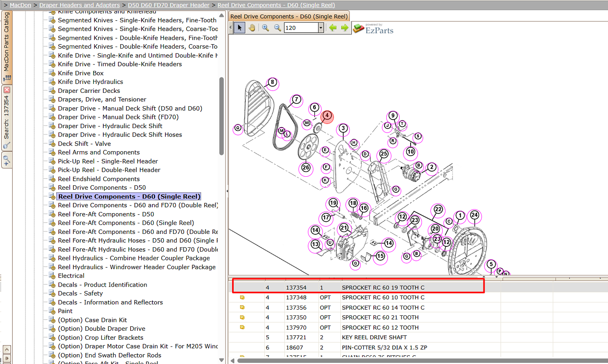Select Decals - Safety entry
This screenshot has width=608, height=364.
(x=80, y=293)
